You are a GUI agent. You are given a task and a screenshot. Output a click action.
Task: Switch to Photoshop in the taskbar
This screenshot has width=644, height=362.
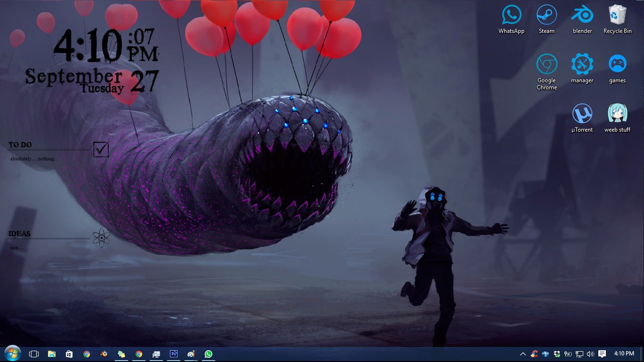click(x=174, y=354)
